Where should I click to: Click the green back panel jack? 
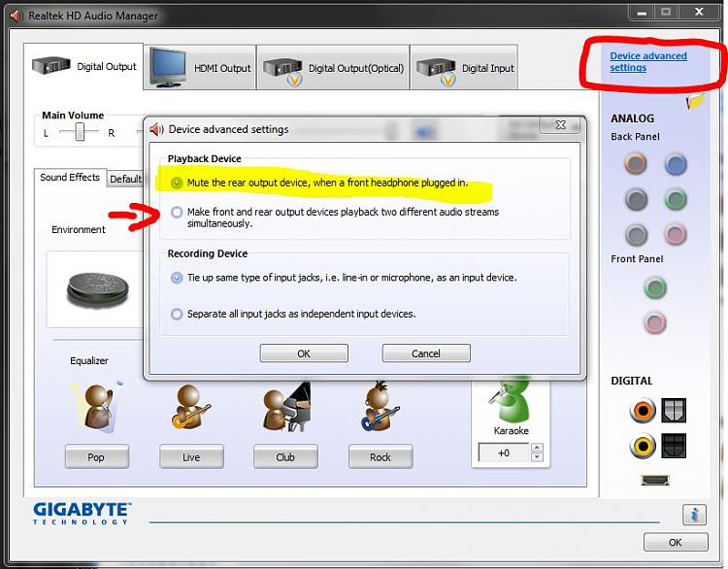coord(676,199)
